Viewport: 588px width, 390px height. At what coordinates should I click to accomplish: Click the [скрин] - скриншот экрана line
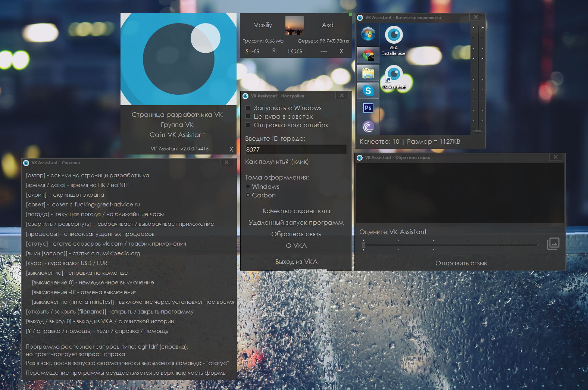(65, 195)
